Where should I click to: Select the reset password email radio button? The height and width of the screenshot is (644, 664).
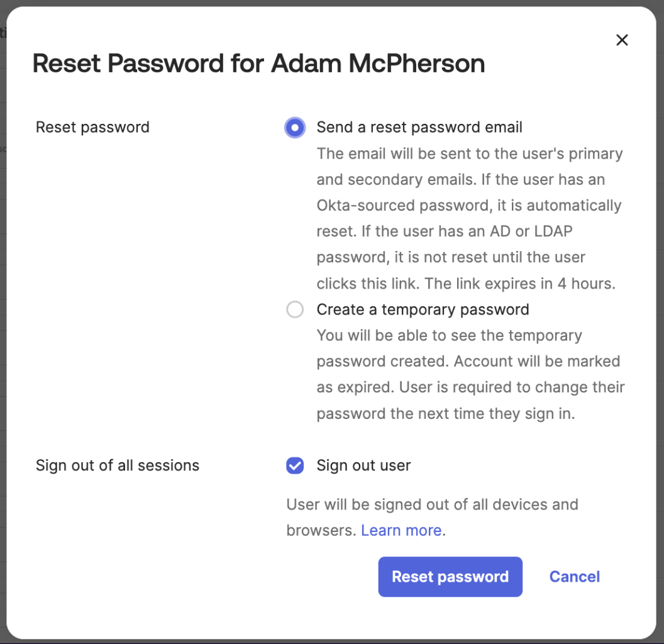(x=295, y=128)
